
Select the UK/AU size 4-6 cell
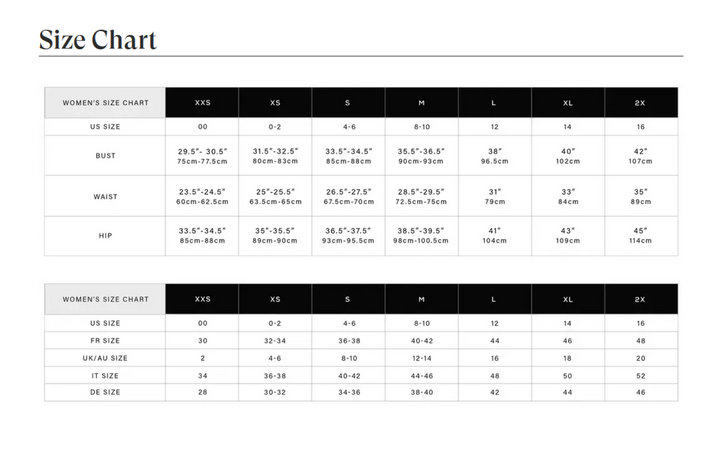click(275, 358)
